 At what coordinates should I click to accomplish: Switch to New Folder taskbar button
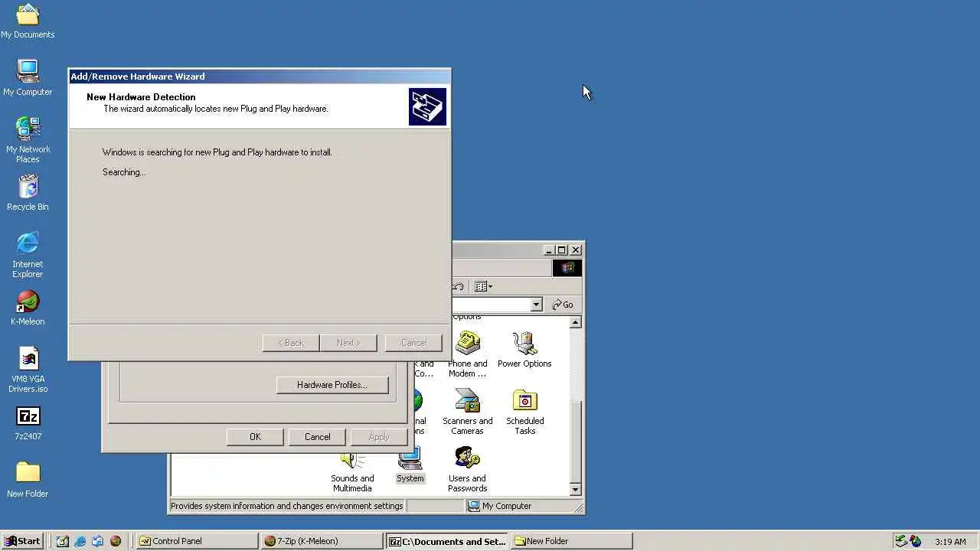(x=572, y=541)
